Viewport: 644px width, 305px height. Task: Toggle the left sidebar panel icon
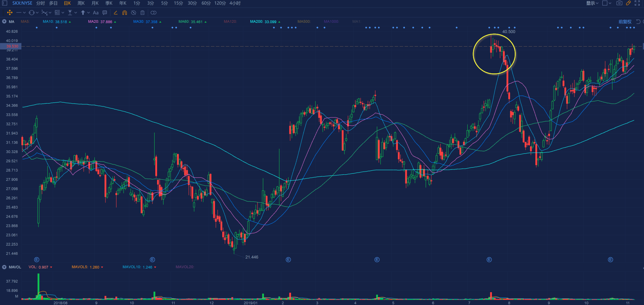pos(5,3)
